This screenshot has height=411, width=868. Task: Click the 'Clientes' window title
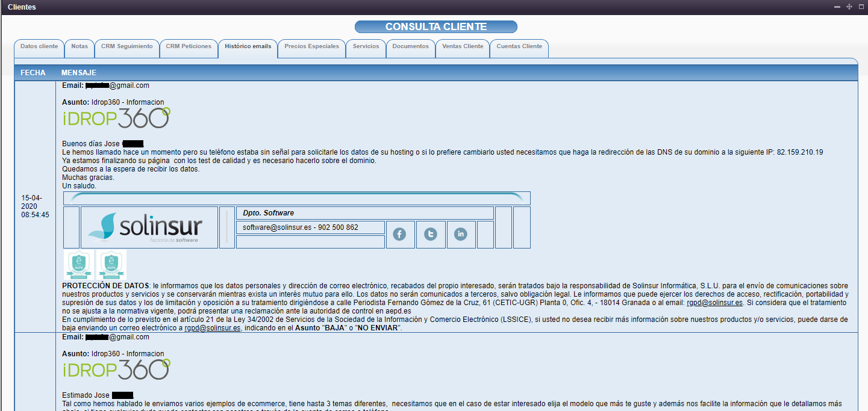(x=22, y=7)
